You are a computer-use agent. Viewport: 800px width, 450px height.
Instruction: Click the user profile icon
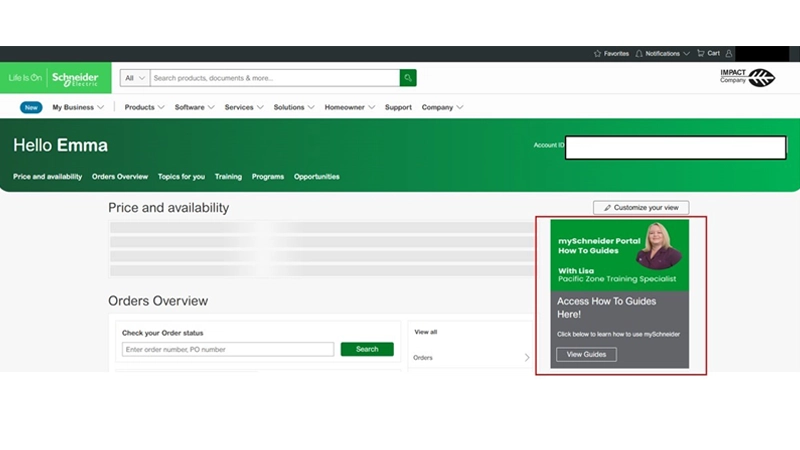(729, 53)
